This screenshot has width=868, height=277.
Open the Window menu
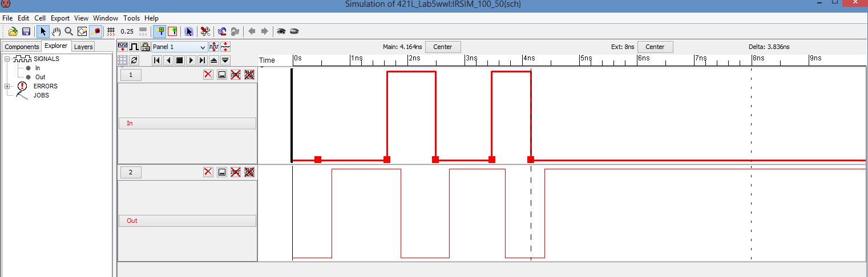pyautogui.click(x=106, y=18)
